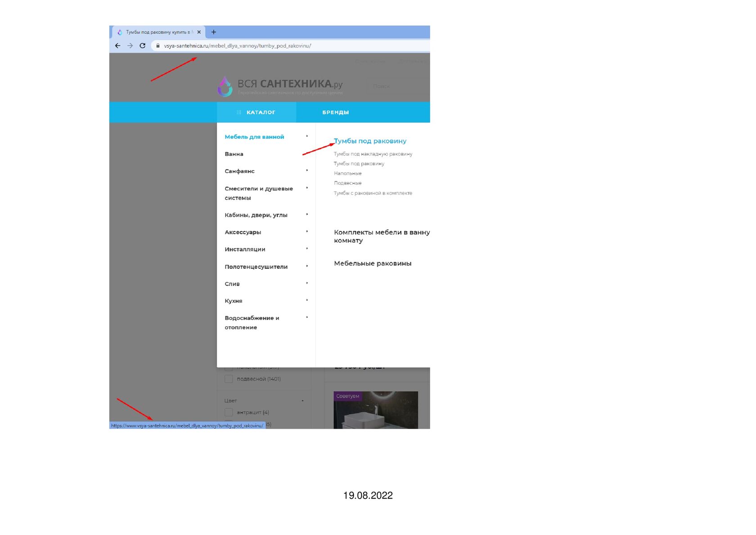Click the dimmed 'Поиск' search field

[398, 86]
